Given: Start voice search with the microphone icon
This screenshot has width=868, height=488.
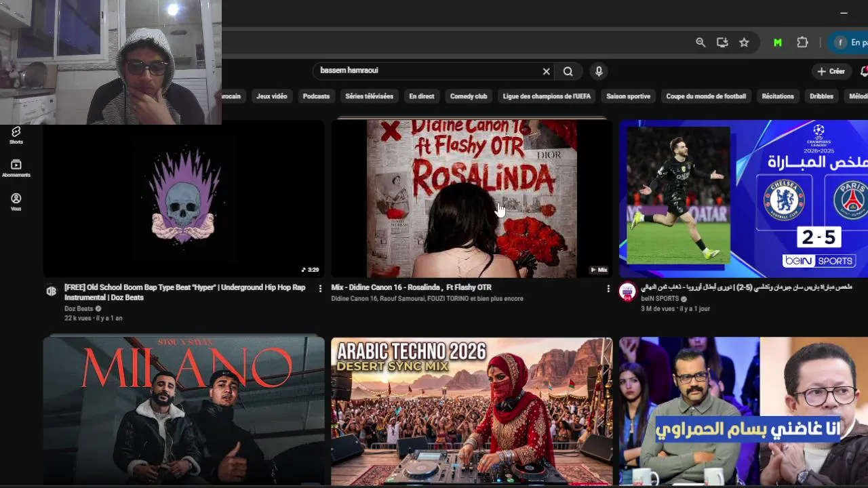Looking at the screenshot, I should [598, 71].
